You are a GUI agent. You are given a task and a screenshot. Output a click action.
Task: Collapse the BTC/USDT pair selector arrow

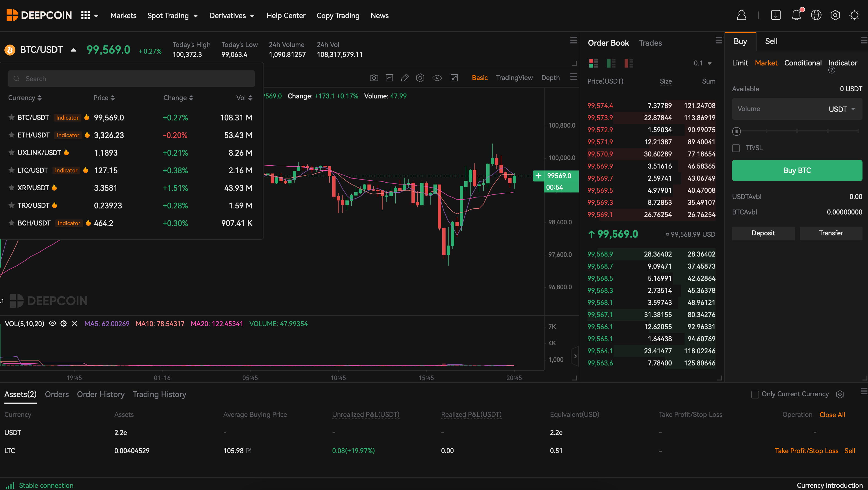[73, 50]
